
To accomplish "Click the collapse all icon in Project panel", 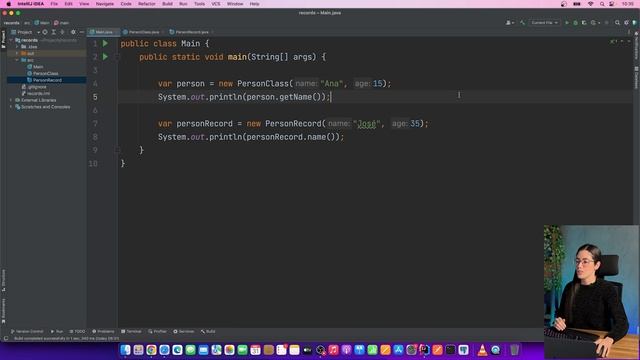I will 62,32.
